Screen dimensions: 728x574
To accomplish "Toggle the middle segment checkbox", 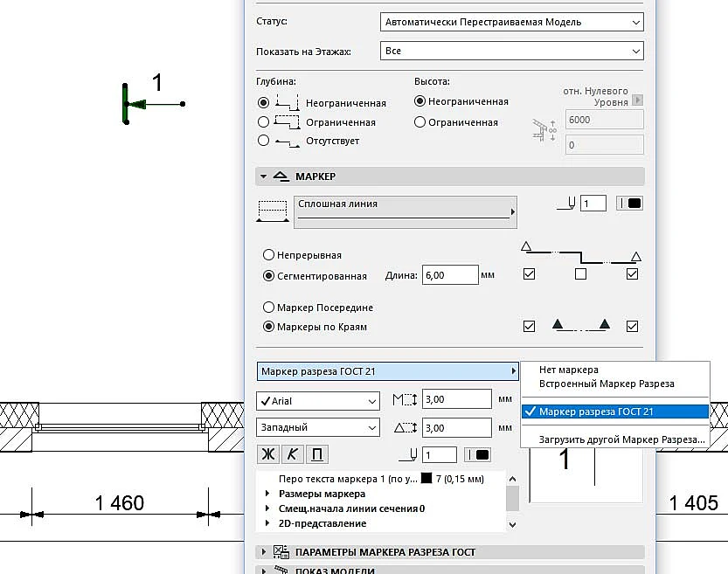I will point(580,273).
